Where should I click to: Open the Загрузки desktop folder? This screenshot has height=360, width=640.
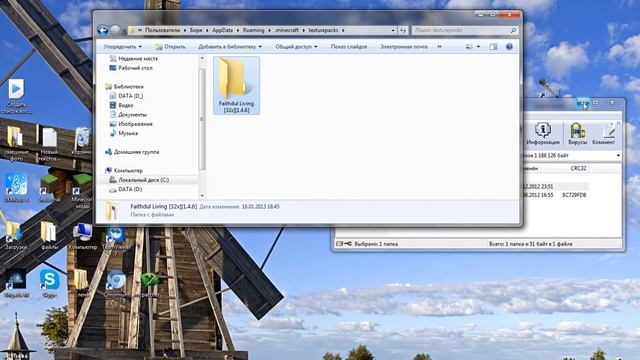[15, 236]
